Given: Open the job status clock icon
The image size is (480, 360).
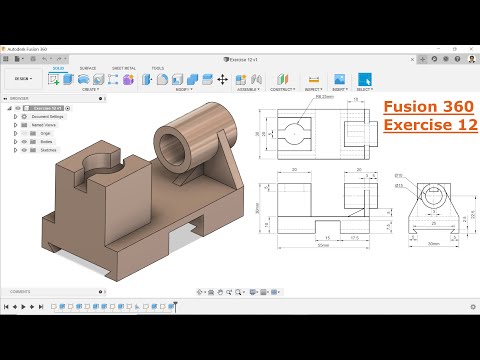Looking at the screenshot, I should point(434,59).
